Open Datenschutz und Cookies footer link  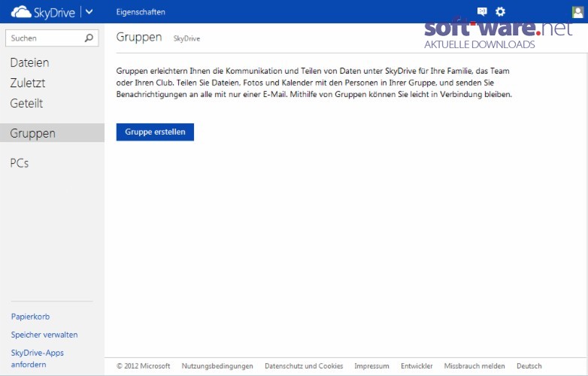pyautogui.click(x=304, y=366)
